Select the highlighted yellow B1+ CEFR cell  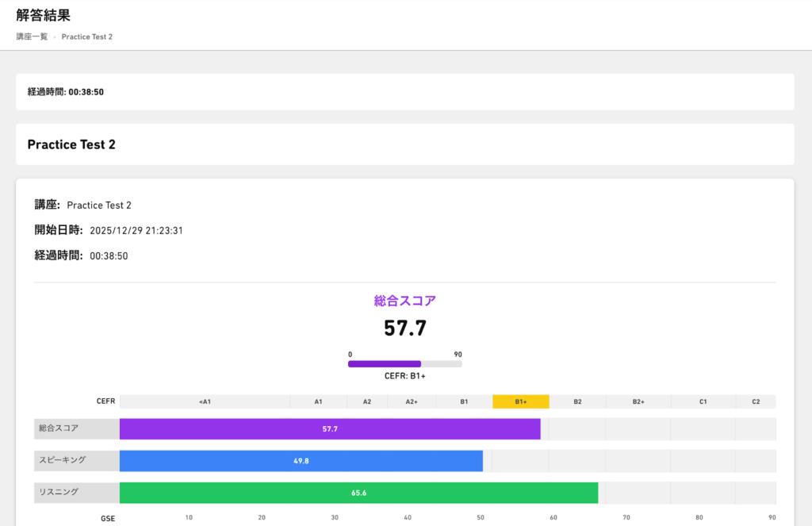tap(520, 401)
